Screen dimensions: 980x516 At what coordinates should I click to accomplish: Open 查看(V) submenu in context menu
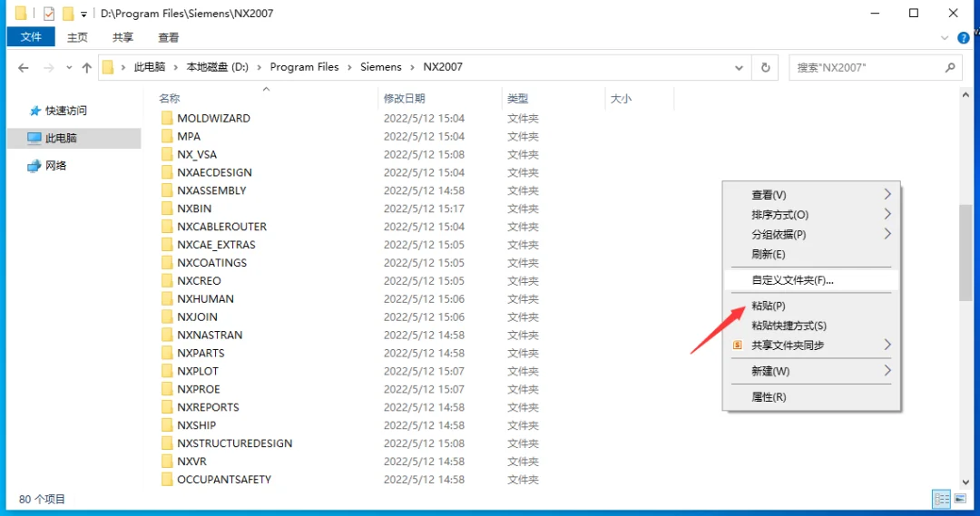(x=811, y=195)
